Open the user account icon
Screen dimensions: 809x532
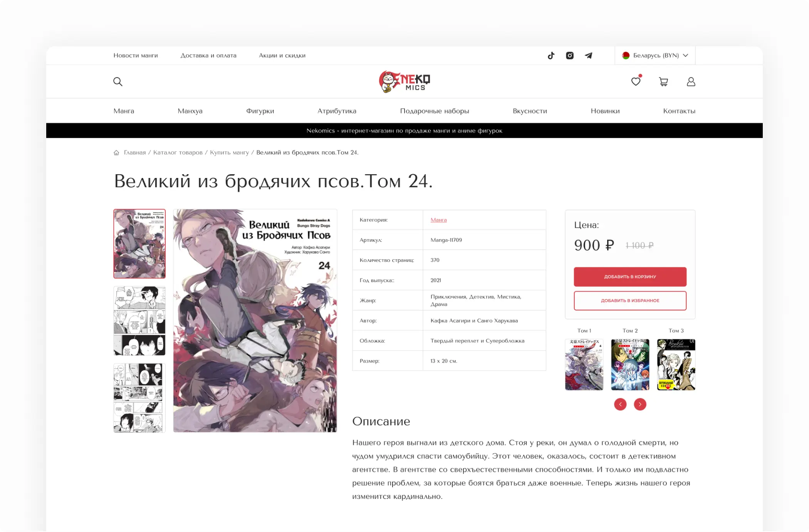tap(691, 82)
